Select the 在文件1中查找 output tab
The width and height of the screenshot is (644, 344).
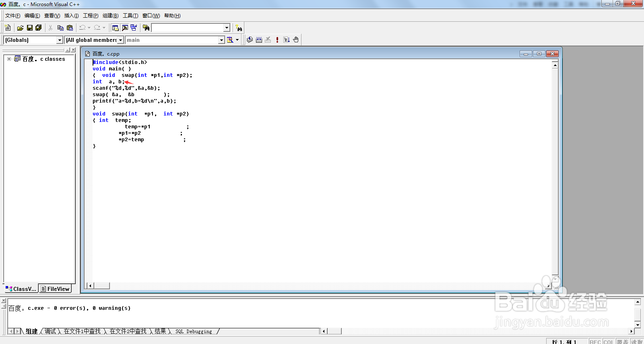click(x=82, y=332)
